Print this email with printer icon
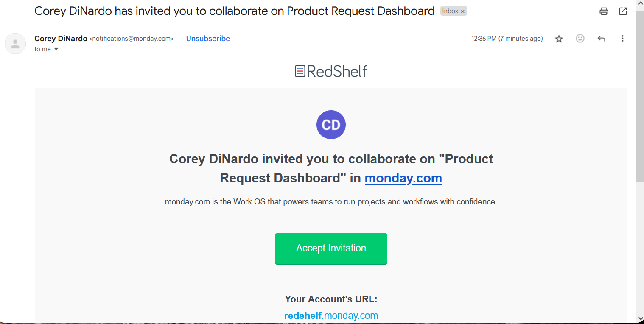The height and width of the screenshot is (324, 644). tap(604, 11)
